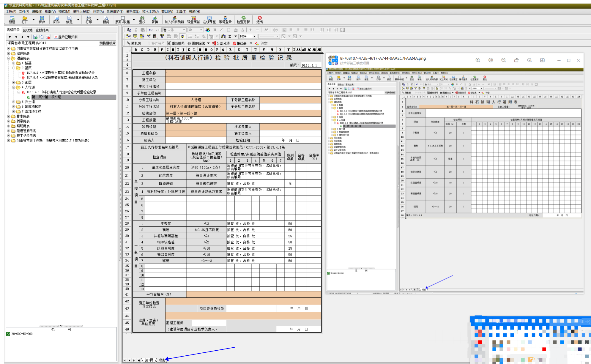The height and width of the screenshot is (364, 591).
Task: Open the dropdown arrow next to 打开
Action: point(33,20)
